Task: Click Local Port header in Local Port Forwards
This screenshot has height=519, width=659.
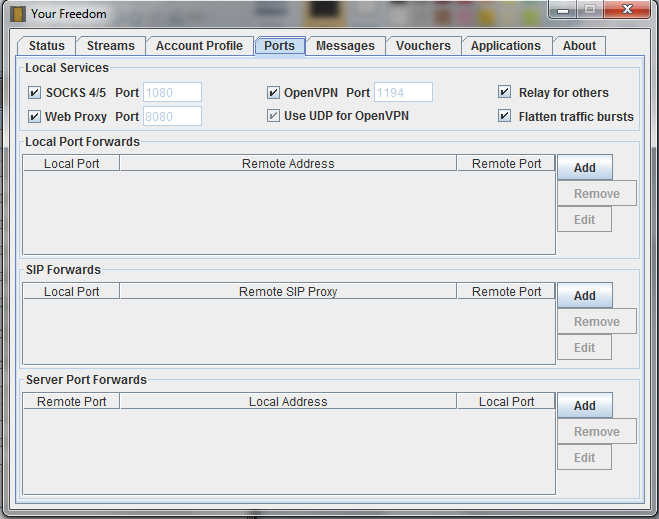Action: point(71,163)
